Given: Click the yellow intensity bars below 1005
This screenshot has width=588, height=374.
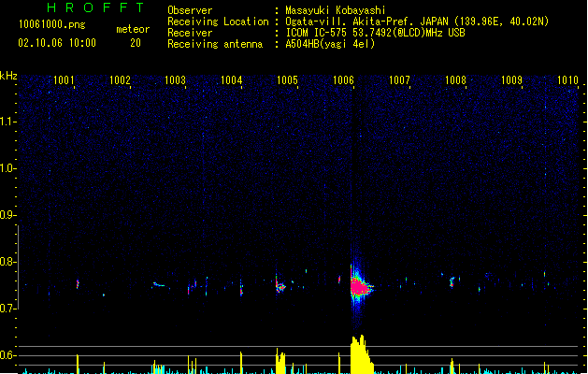Looking at the screenshot, I should [280, 362].
